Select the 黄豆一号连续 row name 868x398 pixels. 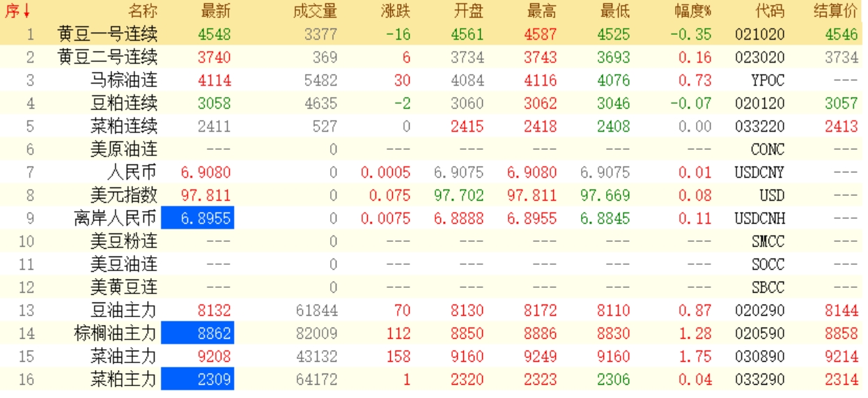[107, 34]
